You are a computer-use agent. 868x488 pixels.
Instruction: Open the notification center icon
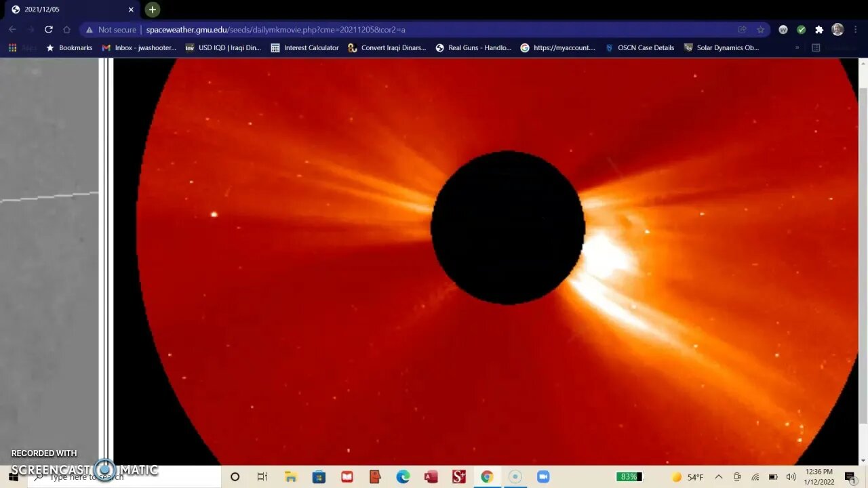[850, 477]
